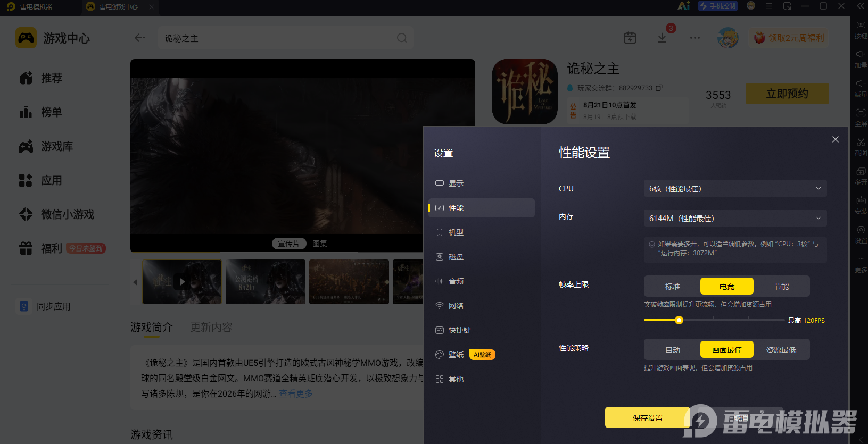Click the search field containing 诡秘之主
The height and width of the screenshot is (444, 868).
click(x=286, y=38)
